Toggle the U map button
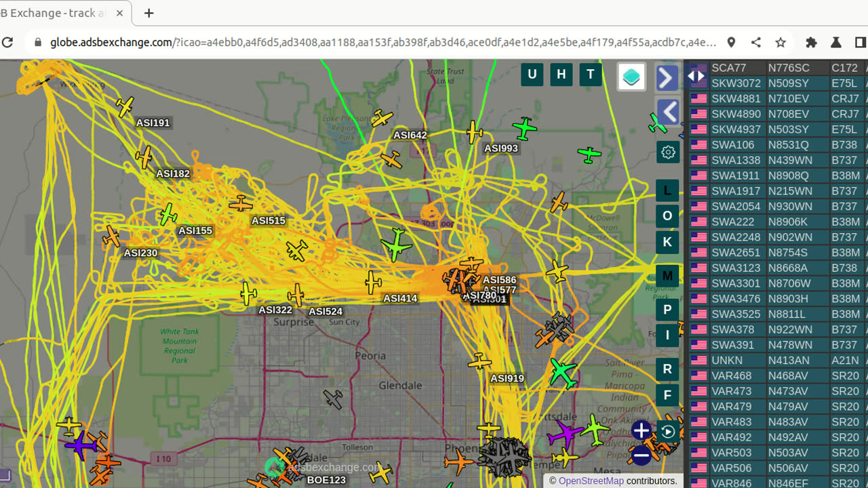This screenshot has width=868, height=488. coord(532,75)
